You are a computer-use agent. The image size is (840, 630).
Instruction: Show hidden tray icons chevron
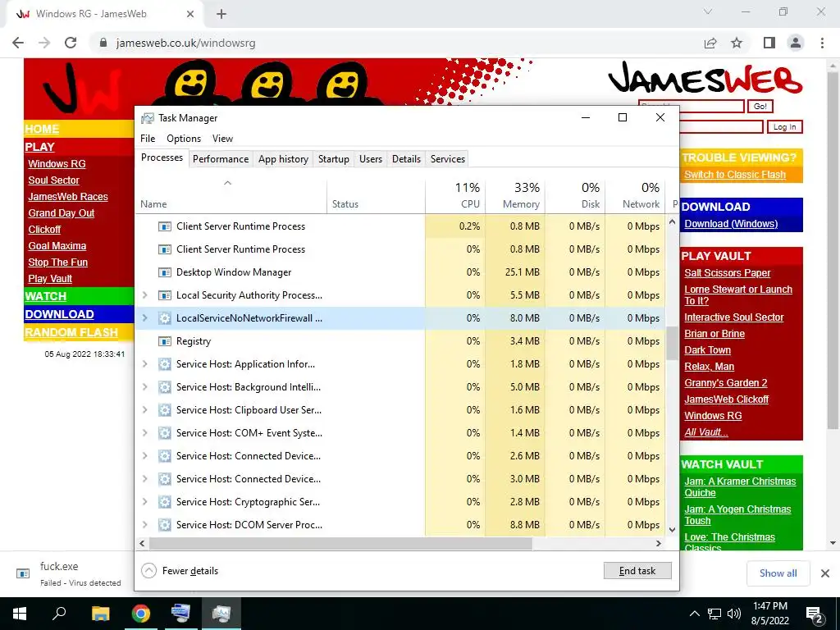694,614
